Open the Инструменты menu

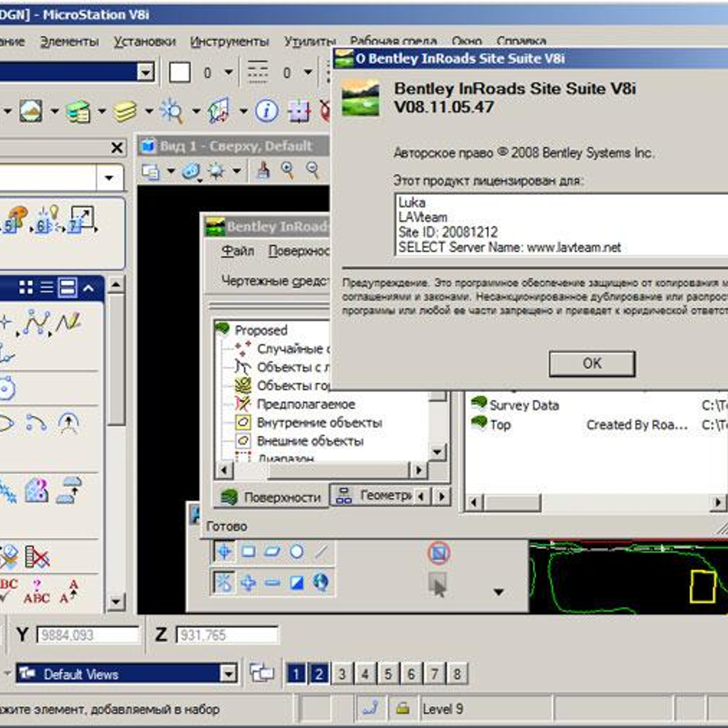click(229, 41)
